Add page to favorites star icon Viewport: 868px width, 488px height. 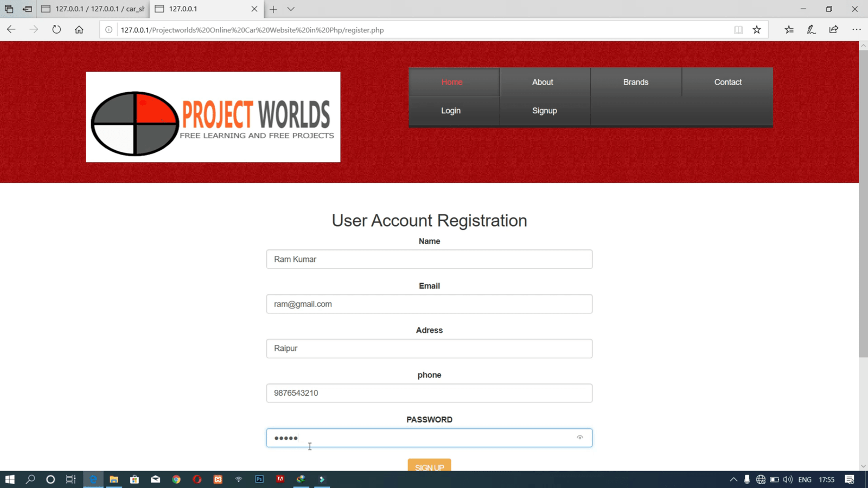[x=757, y=30]
